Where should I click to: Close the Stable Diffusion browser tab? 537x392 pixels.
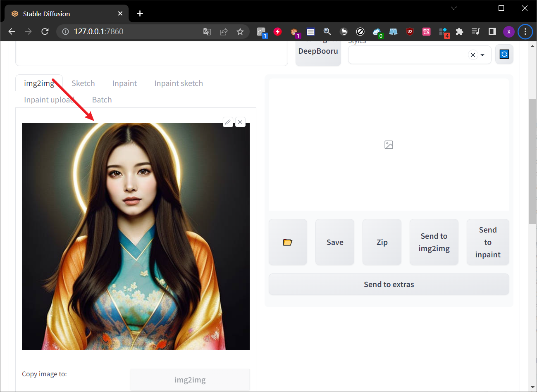pyautogui.click(x=120, y=14)
